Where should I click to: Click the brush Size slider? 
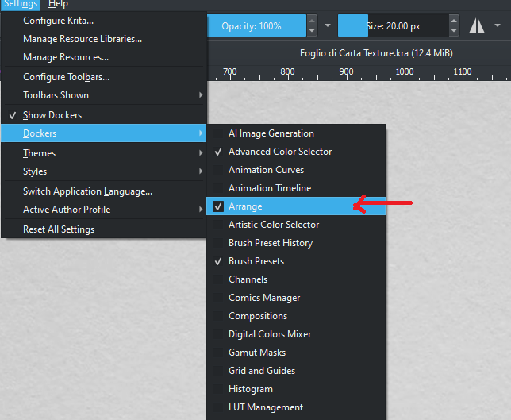coord(392,25)
